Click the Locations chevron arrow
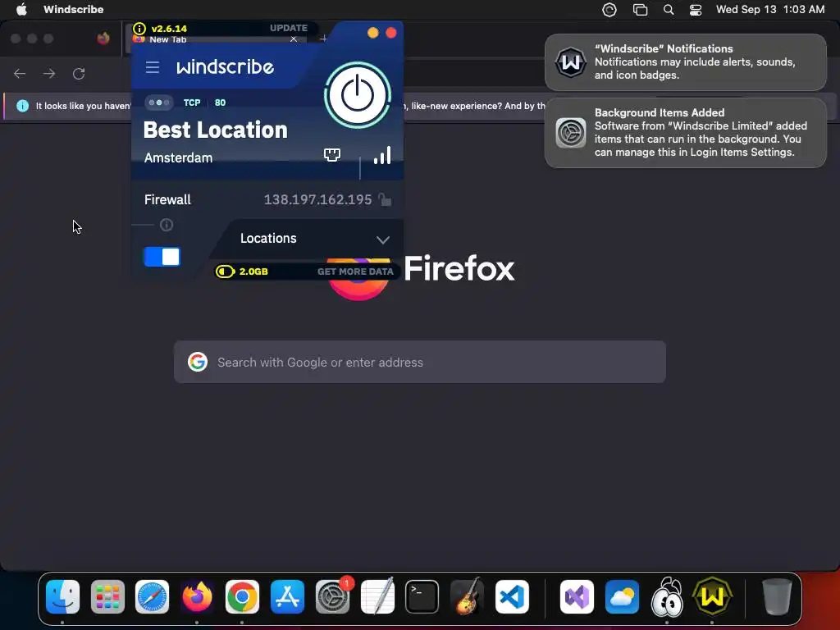This screenshot has width=840, height=630. (382, 240)
